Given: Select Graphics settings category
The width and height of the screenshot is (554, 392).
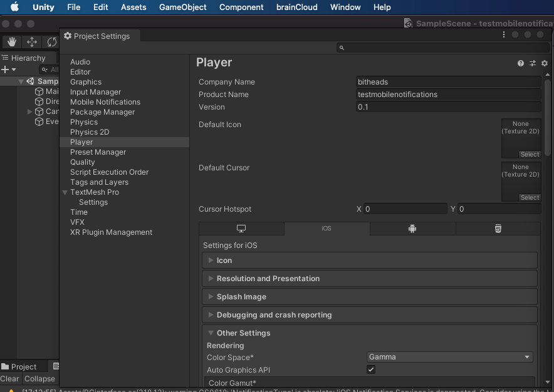Looking at the screenshot, I should tap(86, 82).
